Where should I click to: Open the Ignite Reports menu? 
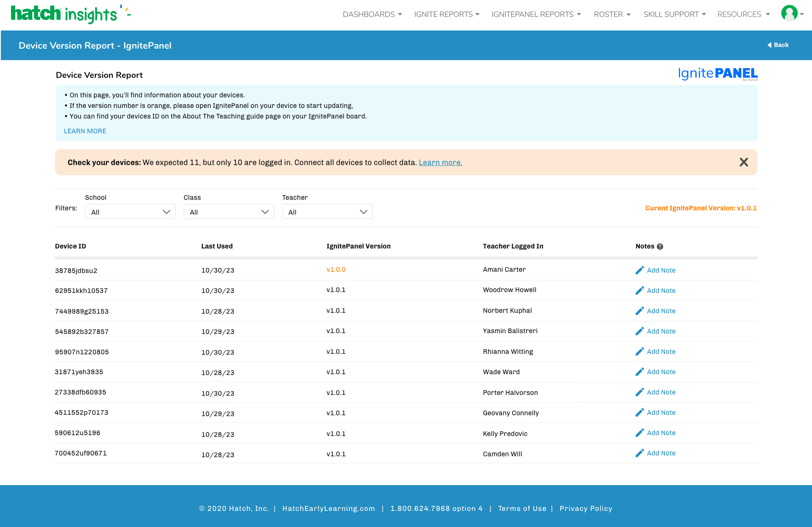(x=447, y=14)
